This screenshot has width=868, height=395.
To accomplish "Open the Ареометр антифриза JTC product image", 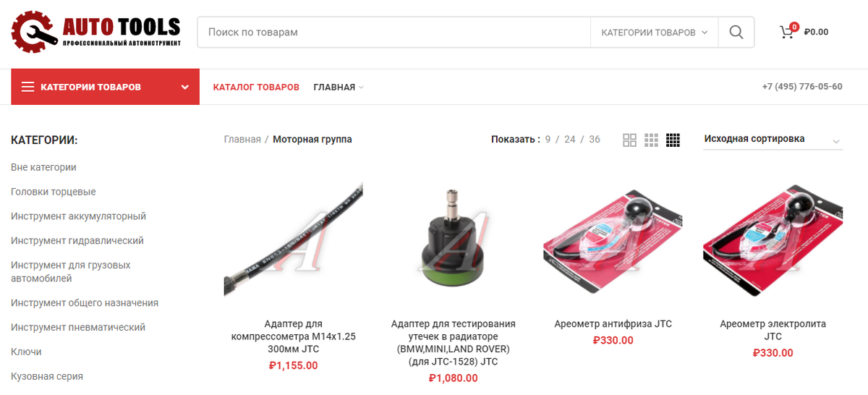I will pyautogui.click(x=613, y=245).
